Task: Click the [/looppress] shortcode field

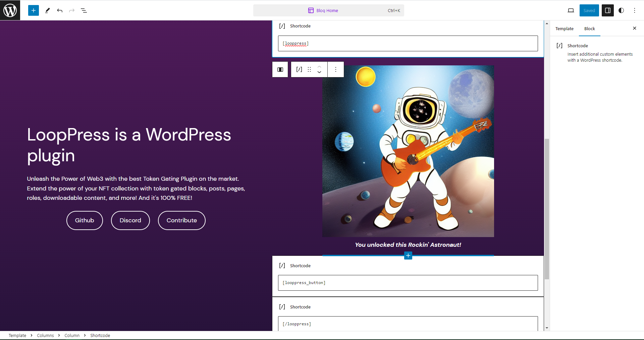Action: tap(408, 324)
